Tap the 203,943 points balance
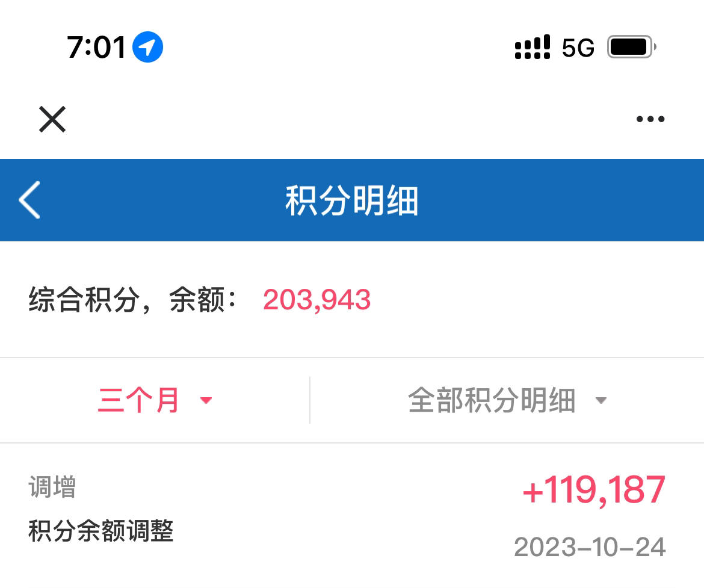This screenshot has height=588, width=704. click(x=316, y=300)
